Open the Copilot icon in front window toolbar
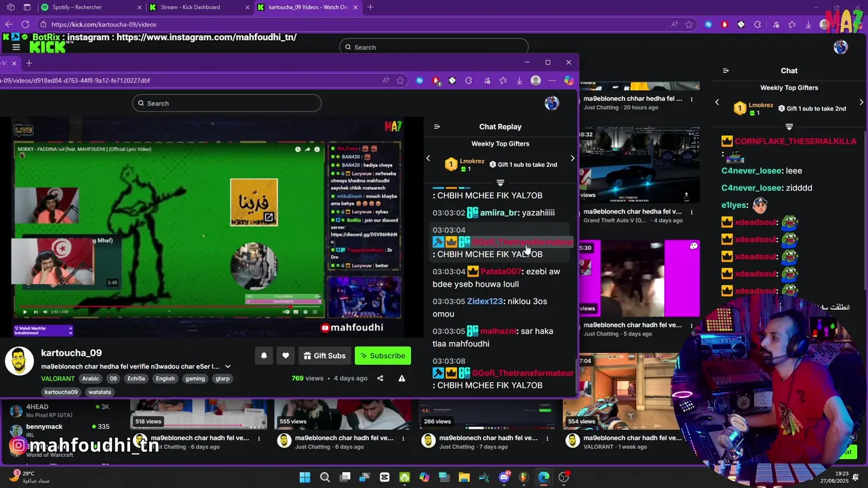This screenshot has width=868, height=488. 569,80
